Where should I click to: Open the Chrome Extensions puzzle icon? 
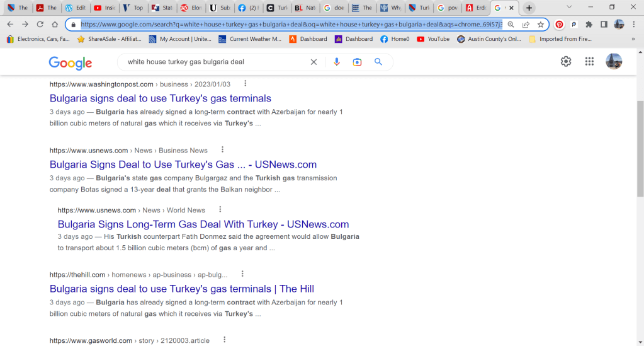(589, 24)
